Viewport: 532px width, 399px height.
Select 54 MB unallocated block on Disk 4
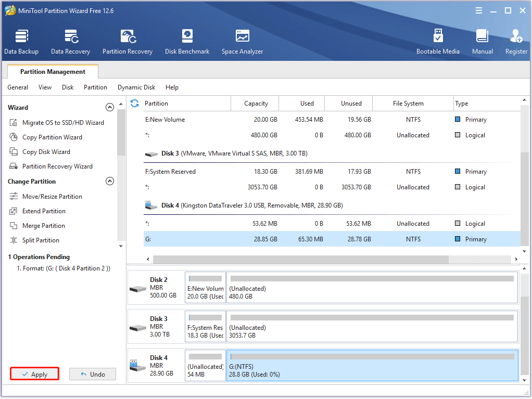click(x=205, y=365)
